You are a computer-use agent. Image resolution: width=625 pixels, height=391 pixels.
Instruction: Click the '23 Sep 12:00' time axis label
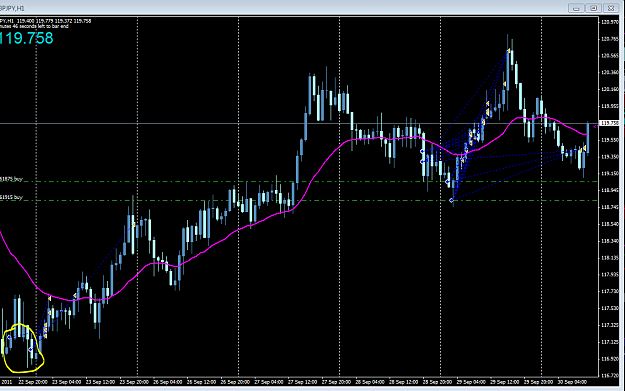point(100,382)
